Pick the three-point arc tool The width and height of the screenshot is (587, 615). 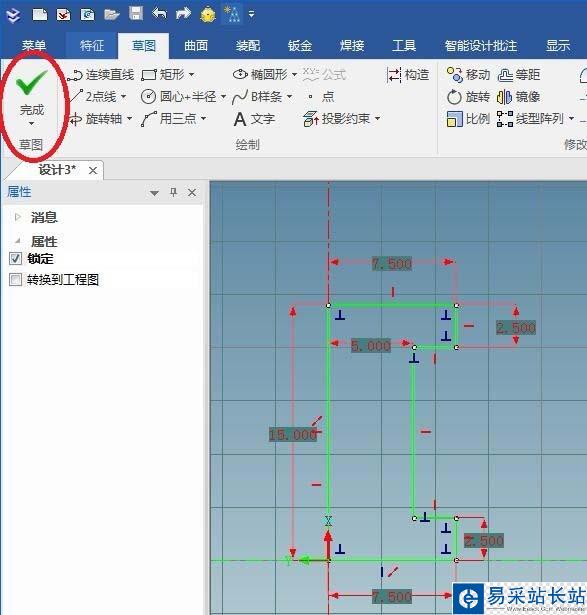pos(169,118)
